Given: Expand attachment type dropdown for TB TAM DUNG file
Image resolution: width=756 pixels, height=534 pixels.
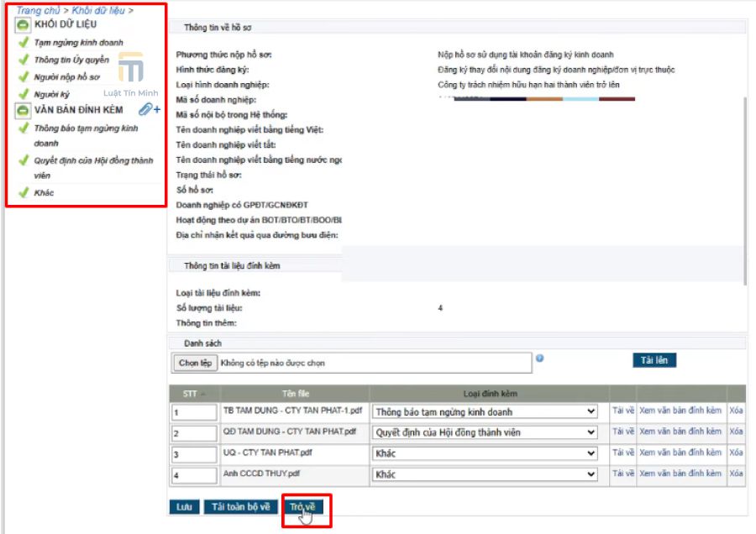Looking at the screenshot, I should (x=486, y=412).
